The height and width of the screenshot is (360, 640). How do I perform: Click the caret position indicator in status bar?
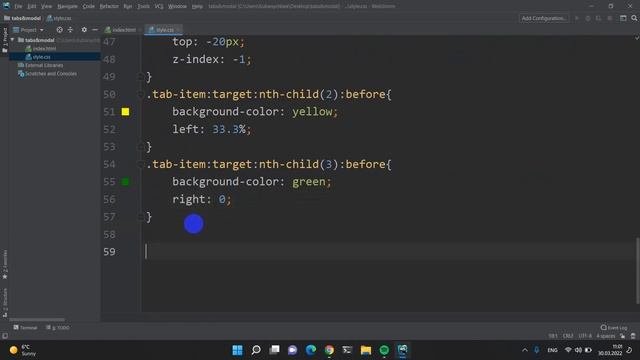[553, 336]
